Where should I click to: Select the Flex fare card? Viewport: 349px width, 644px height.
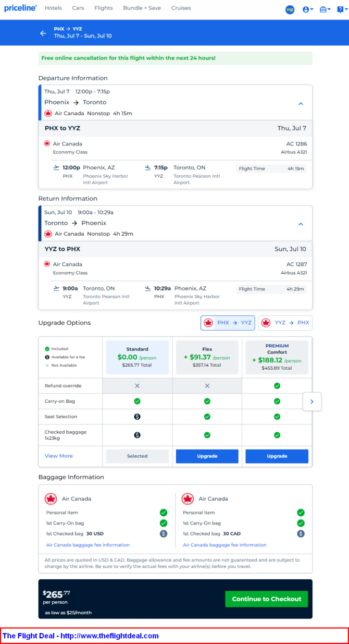coord(207,357)
